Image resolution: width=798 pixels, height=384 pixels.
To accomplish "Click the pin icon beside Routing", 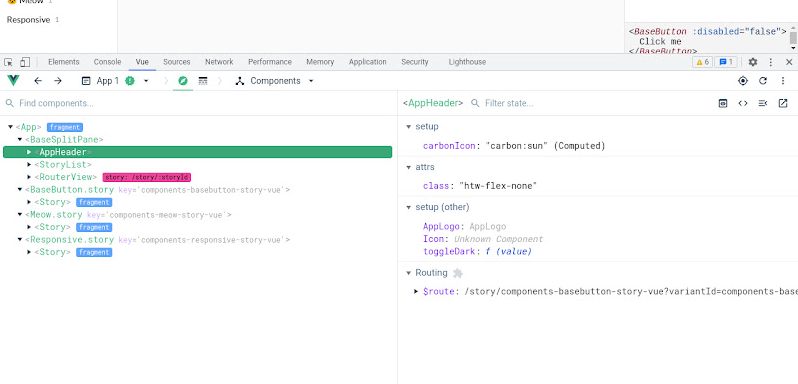I will (x=458, y=273).
